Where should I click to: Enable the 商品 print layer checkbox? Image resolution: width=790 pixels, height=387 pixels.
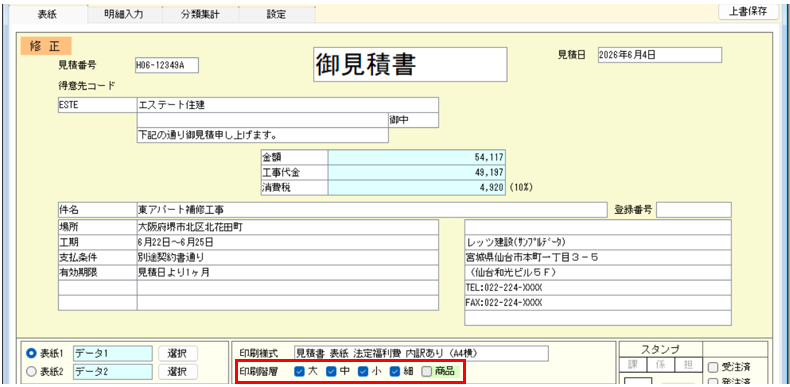point(427,372)
